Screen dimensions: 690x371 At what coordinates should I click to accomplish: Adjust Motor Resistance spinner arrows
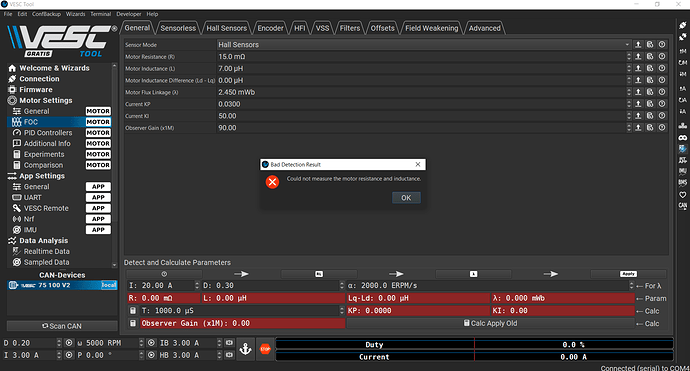click(629, 56)
